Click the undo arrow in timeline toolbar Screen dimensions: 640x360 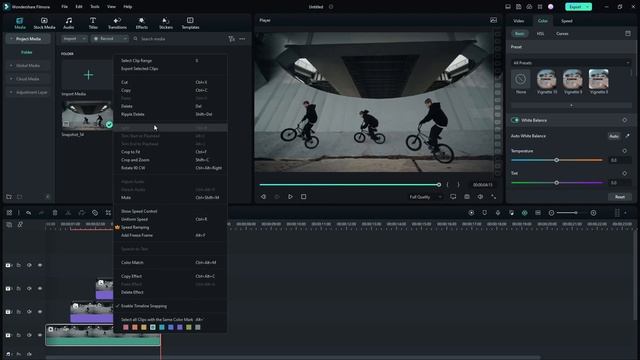[29, 213]
